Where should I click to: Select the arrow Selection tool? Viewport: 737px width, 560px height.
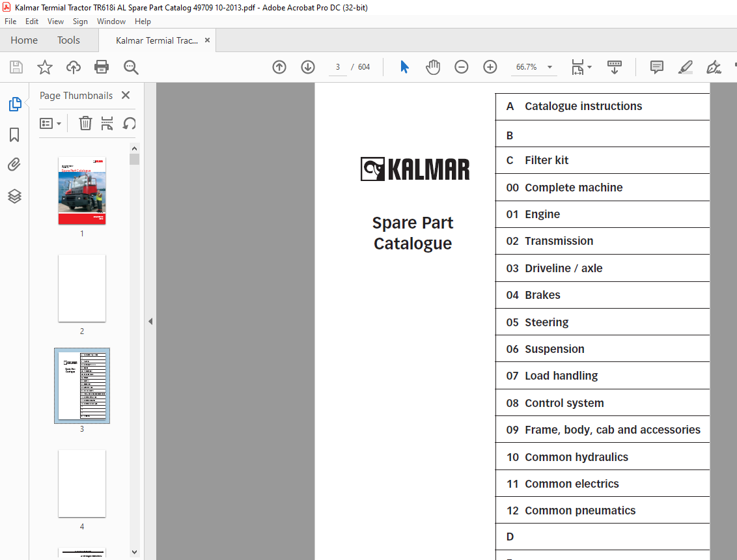click(x=404, y=67)
